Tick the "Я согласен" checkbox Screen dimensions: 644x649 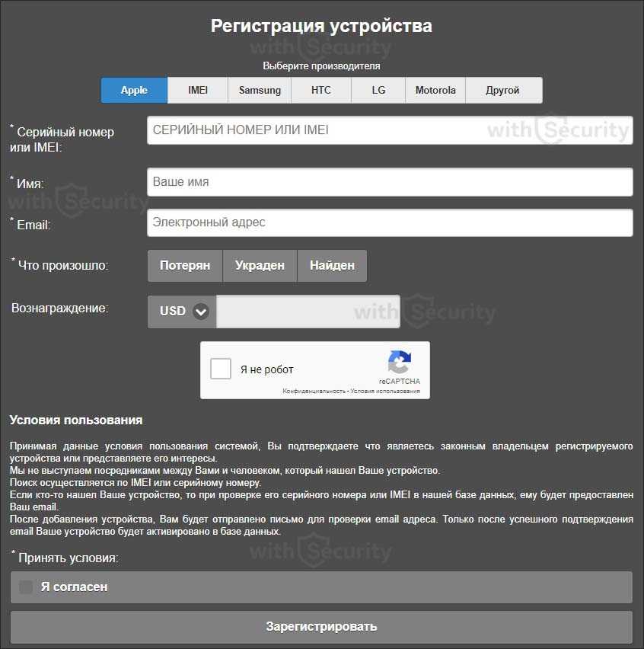[26, 587]
